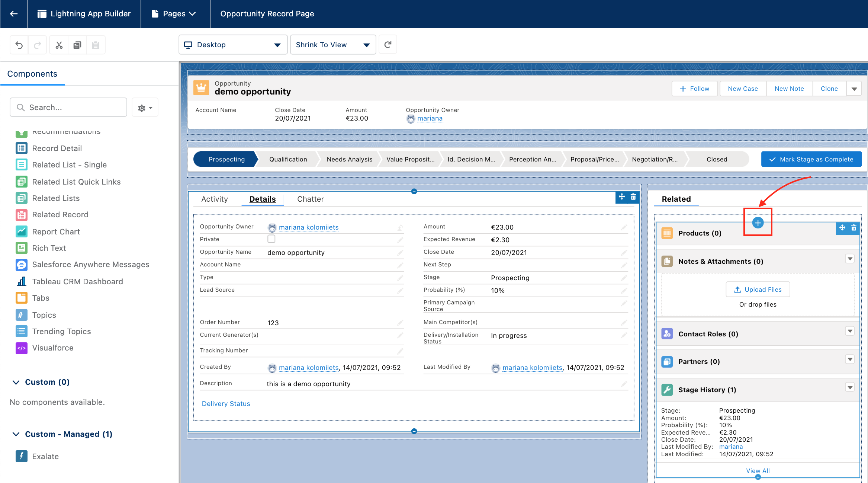868x483 pixels.
Task: Open the Shrink To View dropdown
Action: (x=333, y=45)
